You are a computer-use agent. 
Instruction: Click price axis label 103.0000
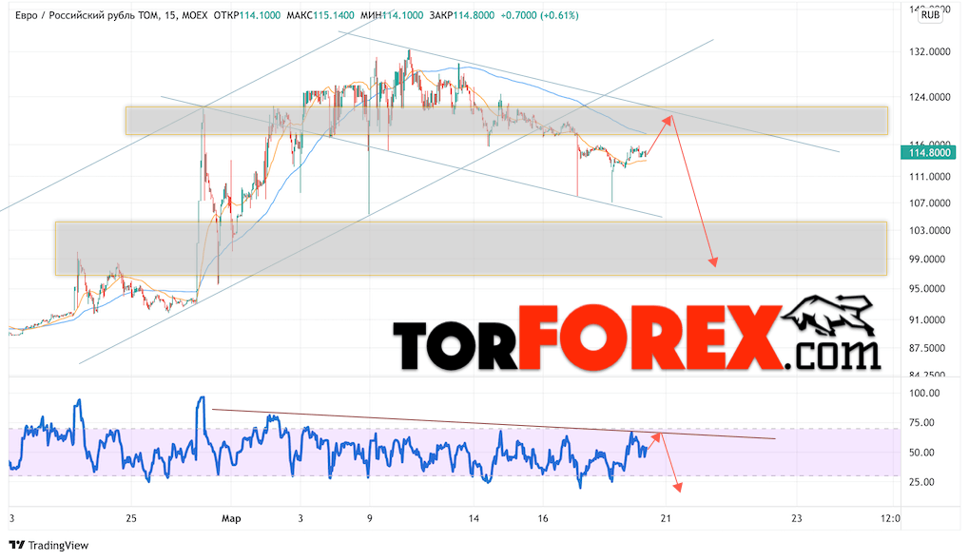(929, 230)
